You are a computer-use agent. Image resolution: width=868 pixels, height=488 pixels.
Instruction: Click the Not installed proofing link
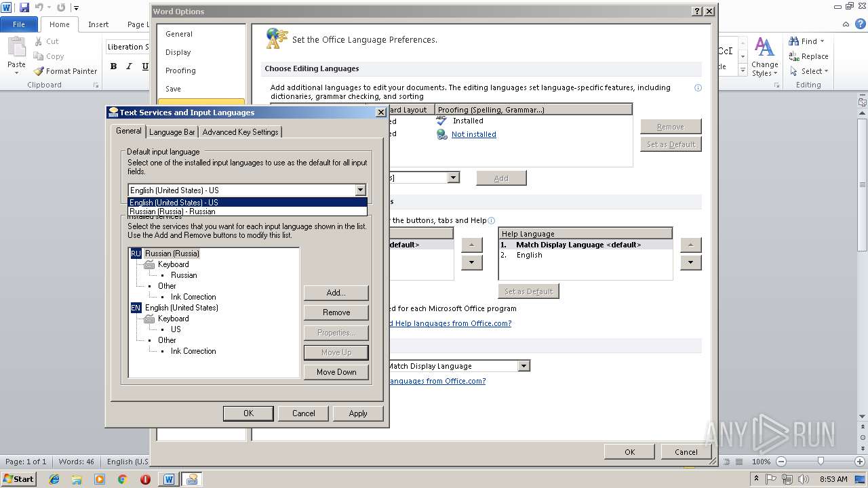pos(473,134)
